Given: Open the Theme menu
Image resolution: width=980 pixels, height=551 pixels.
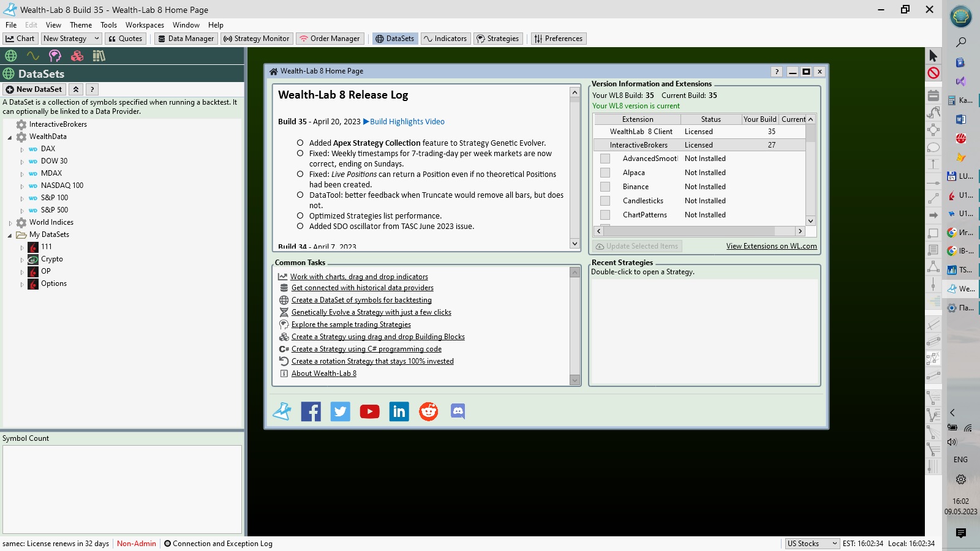Looking at the screenshot, I should [x=81, y=25].
